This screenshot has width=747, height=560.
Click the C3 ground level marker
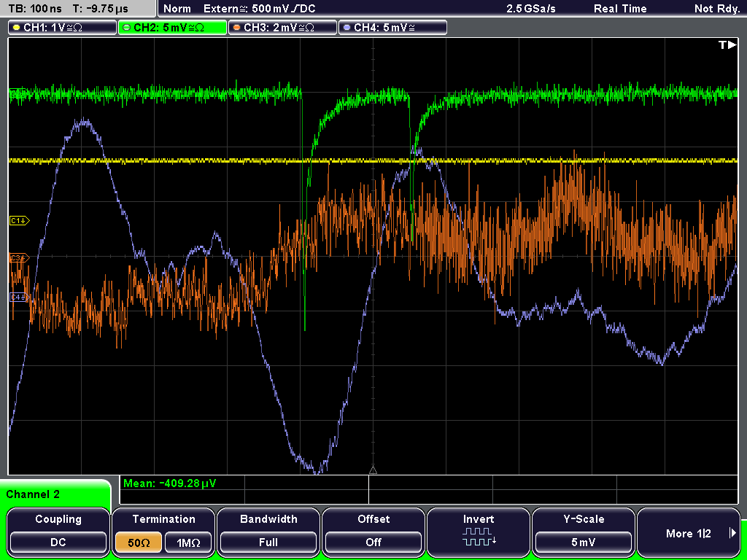pyautogui.click(x=19, y=258)
